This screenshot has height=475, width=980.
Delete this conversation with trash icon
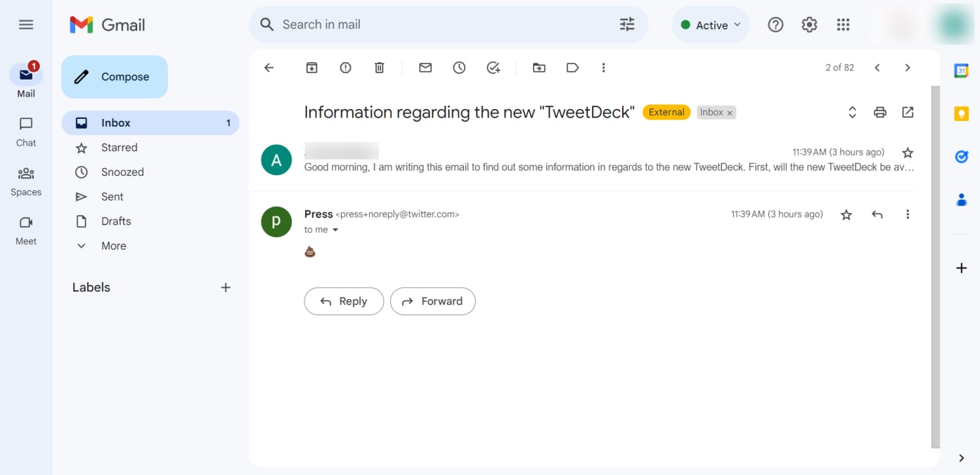(x=379, y=68)
